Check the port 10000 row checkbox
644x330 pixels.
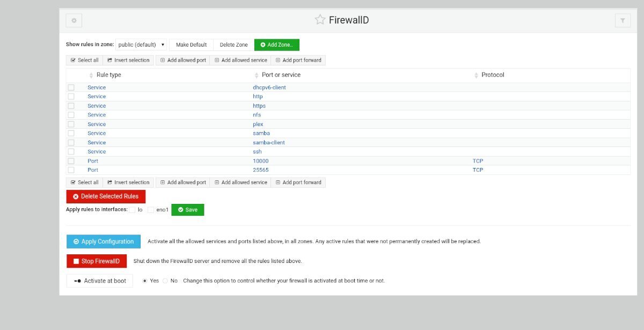pyautogui.click(x=71, y=161)
